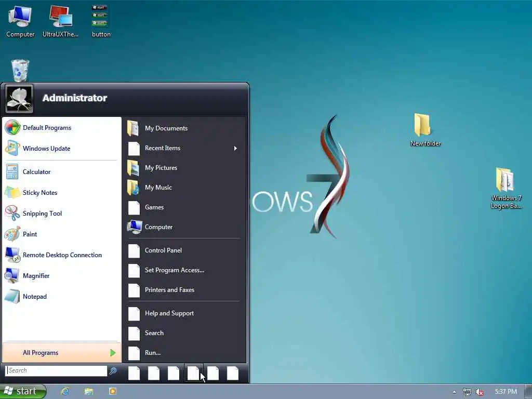Viewport: 532px width, 399px height.
Task: Open Control Panel
Action: [184, 250]
